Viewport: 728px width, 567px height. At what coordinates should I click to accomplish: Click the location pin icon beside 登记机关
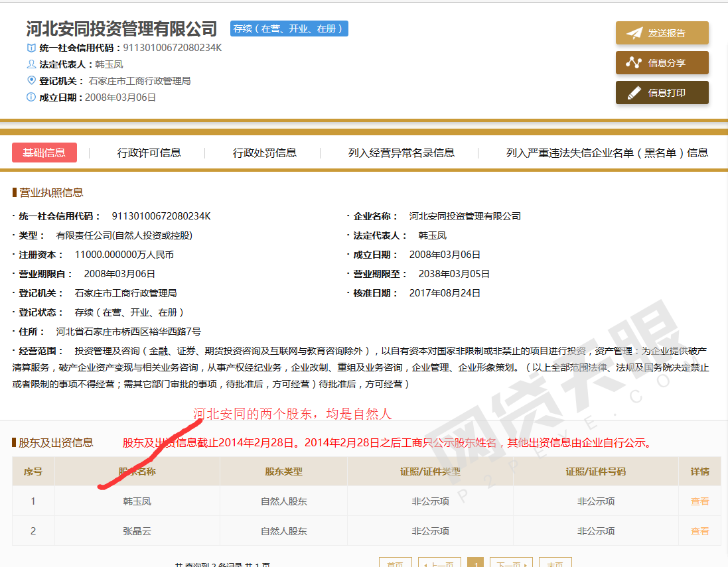coord(31,80)
